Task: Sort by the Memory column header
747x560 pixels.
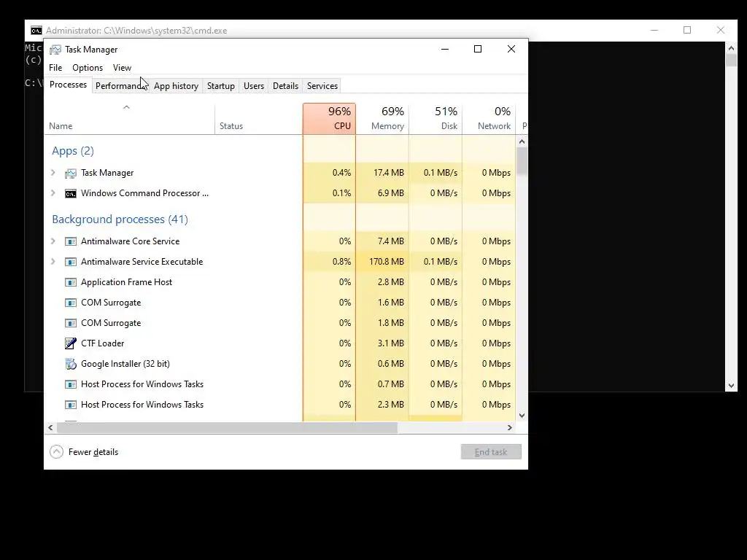Action: pos(382,119)
